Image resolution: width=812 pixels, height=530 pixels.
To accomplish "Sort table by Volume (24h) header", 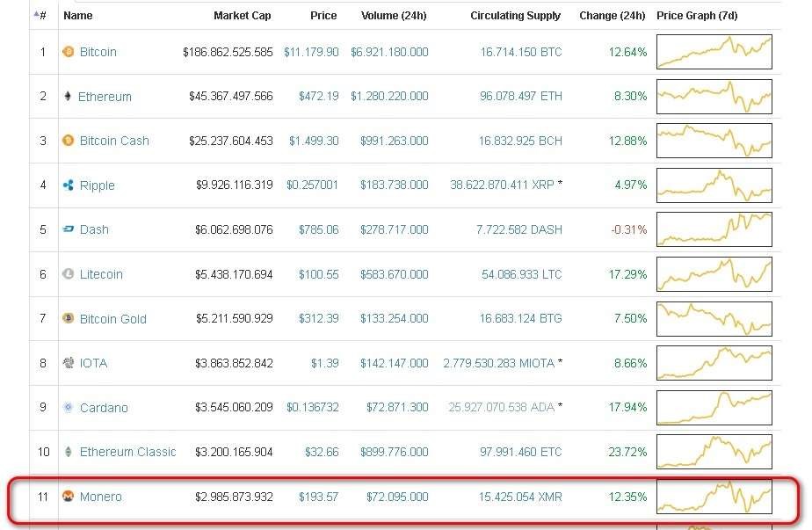I will 395,16.
